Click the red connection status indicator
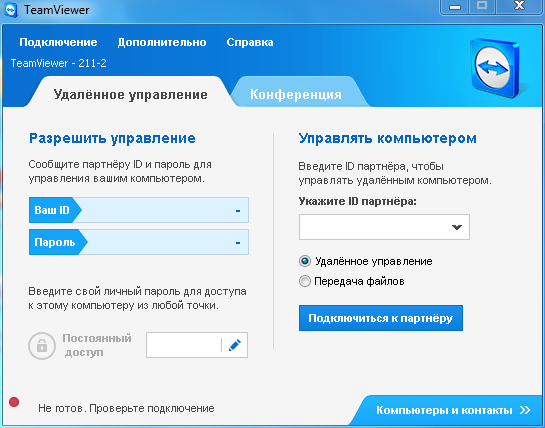Screen dimensions: 545x428 [14, 402]
